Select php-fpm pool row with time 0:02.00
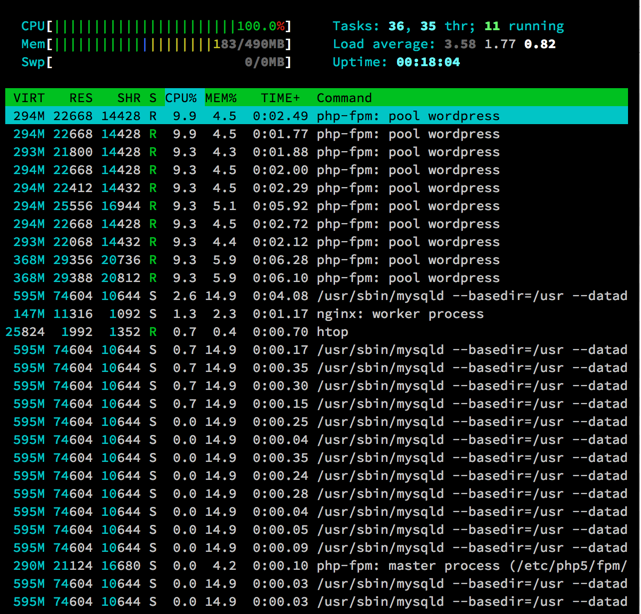641x614 pixels. coord(316,170)
